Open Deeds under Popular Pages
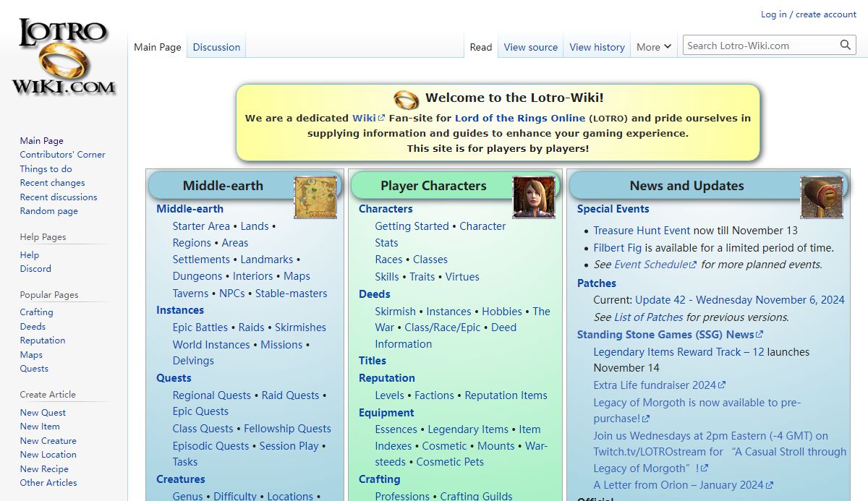The image size is (868, 501). 33,326
